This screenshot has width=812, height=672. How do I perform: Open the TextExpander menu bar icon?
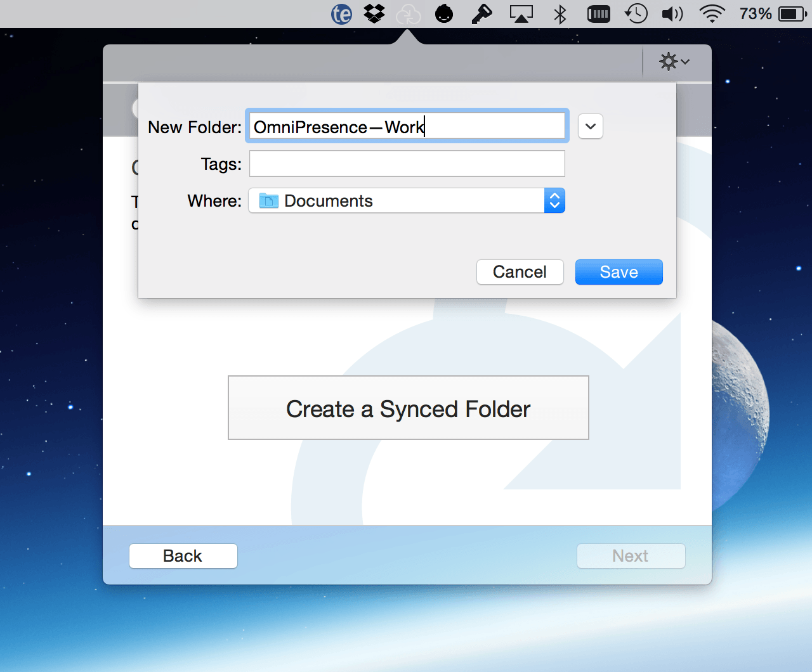click(341, 14)
